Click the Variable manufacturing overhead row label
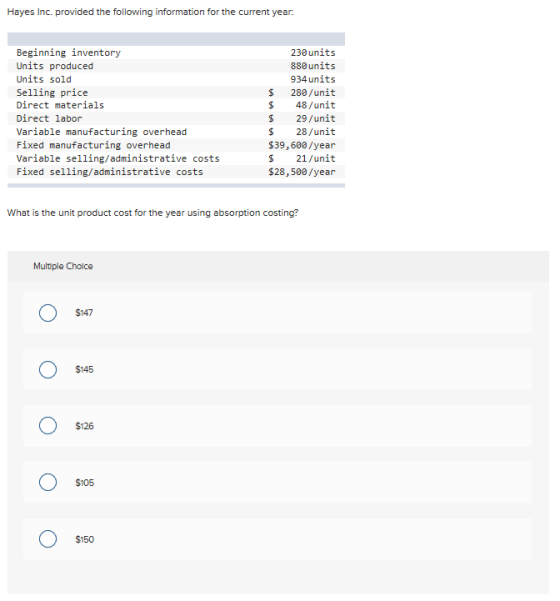This screenshot has width=560, height=601. click(102, 132)
